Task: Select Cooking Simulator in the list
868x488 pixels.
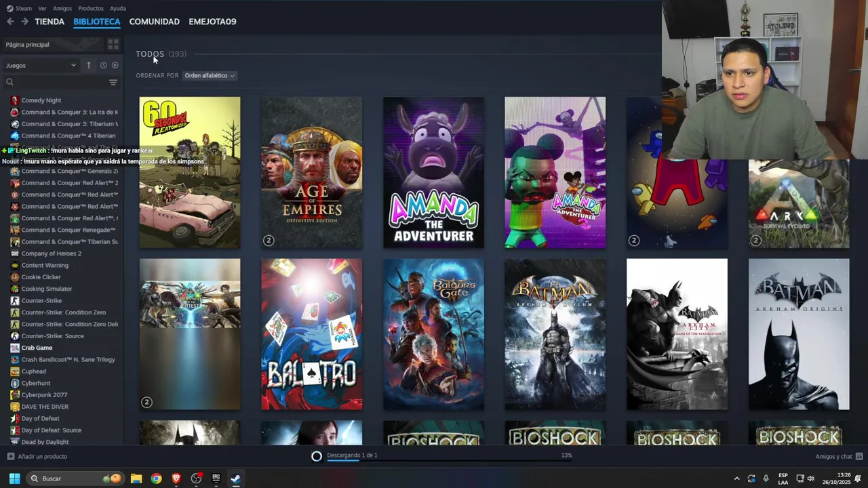Action: (x=47, y=289)
